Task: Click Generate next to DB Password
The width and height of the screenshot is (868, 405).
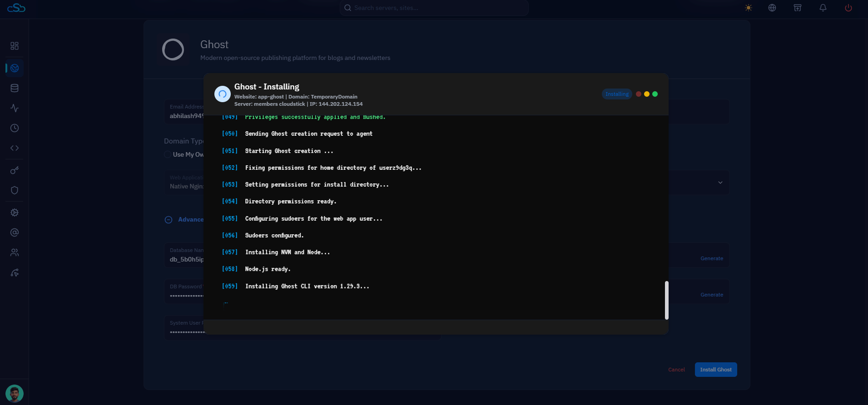Action: click(x=712, y=295)
